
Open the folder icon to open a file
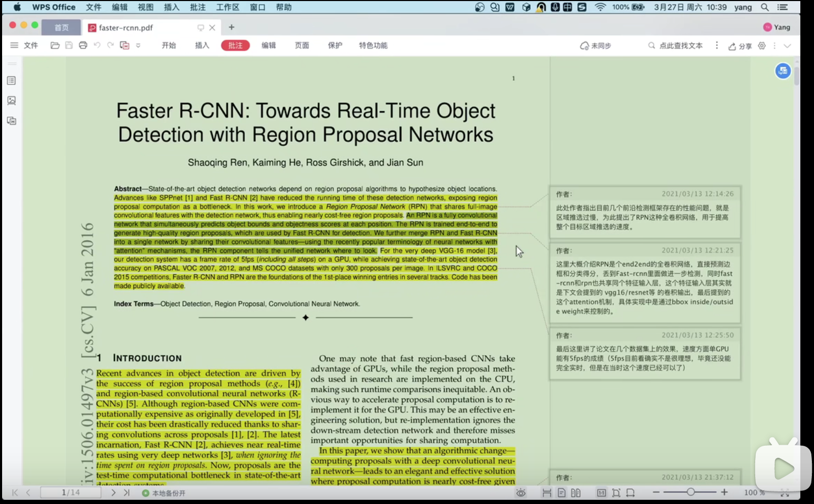(55, 46)
